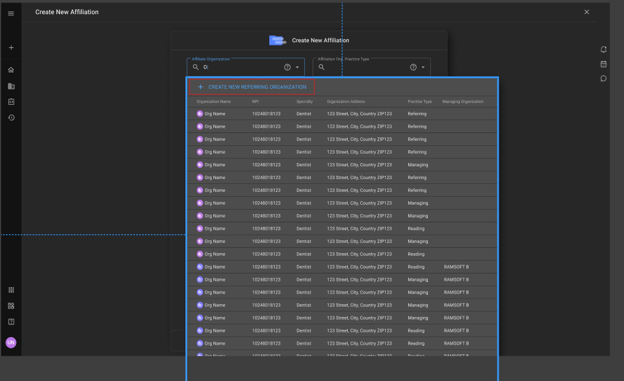
Task: Click the help icon in the Affiliate Organization field
Action: [x=287, y=67]
